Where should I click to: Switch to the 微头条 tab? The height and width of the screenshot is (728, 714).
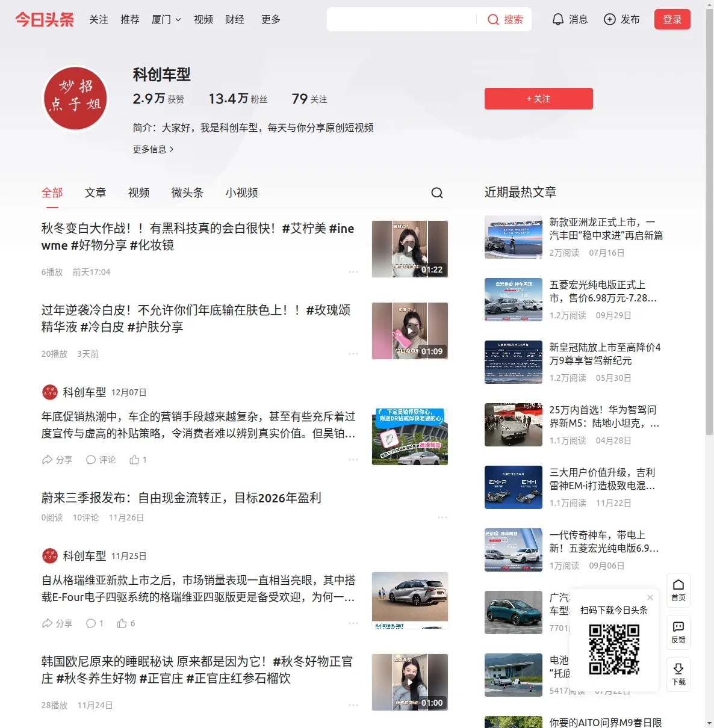pos(188,193)
